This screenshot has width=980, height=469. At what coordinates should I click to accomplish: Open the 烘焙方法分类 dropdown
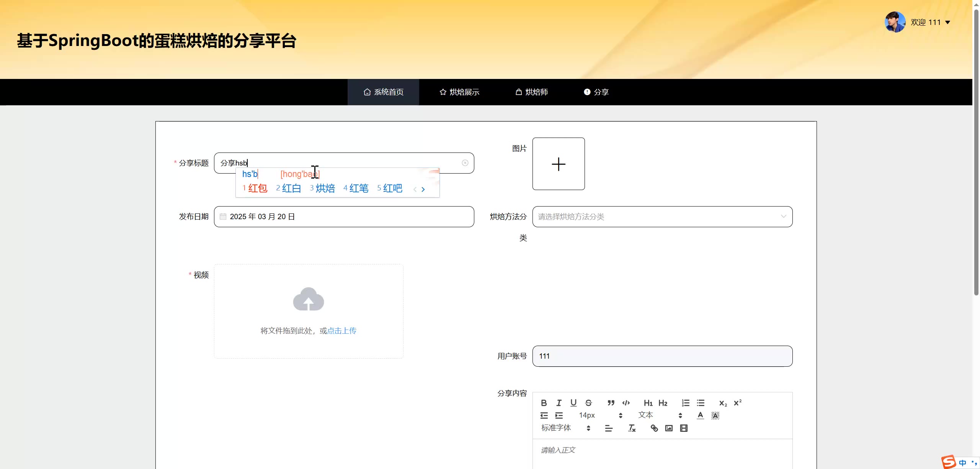tap(662, 216)
